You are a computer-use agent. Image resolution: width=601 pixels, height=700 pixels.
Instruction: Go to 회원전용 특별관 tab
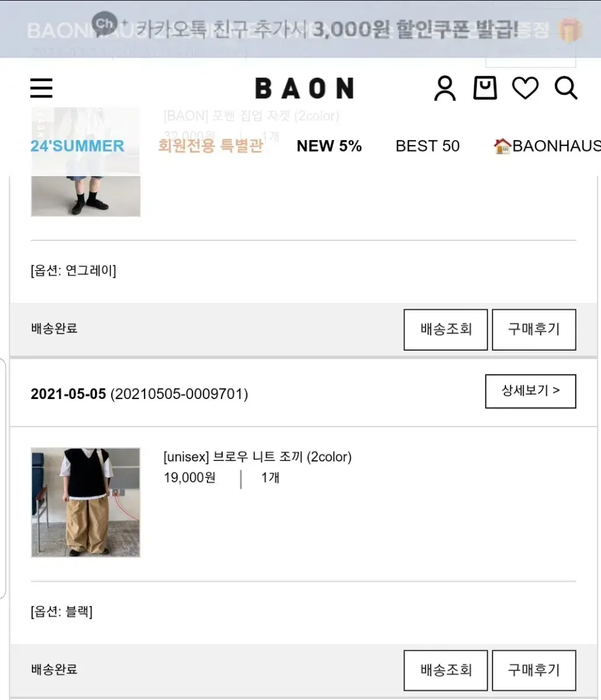click(210, 146)
